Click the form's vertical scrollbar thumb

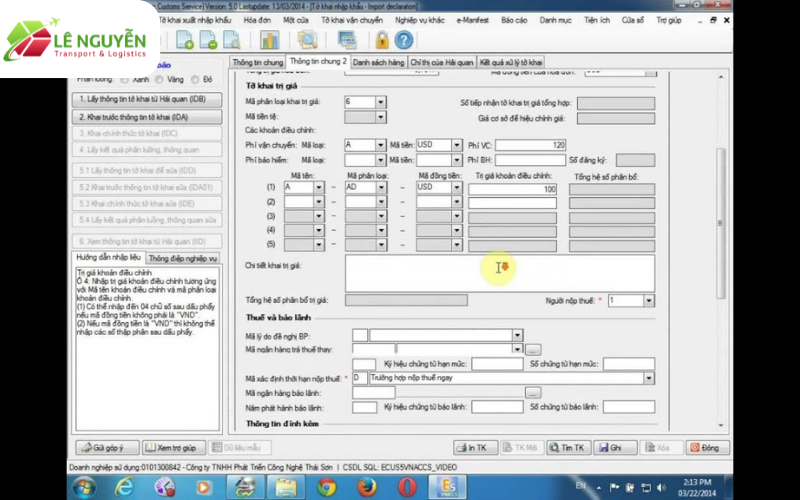point(720,223)
